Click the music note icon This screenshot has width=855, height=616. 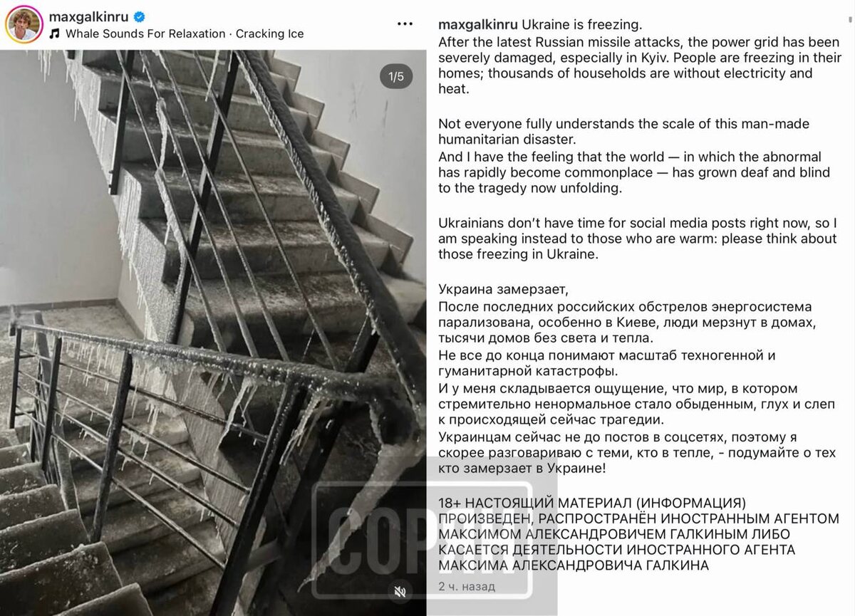point(55,33)
